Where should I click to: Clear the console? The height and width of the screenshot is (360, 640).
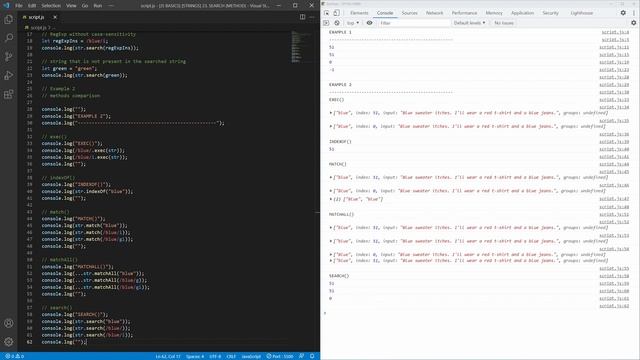click(337, 23)
